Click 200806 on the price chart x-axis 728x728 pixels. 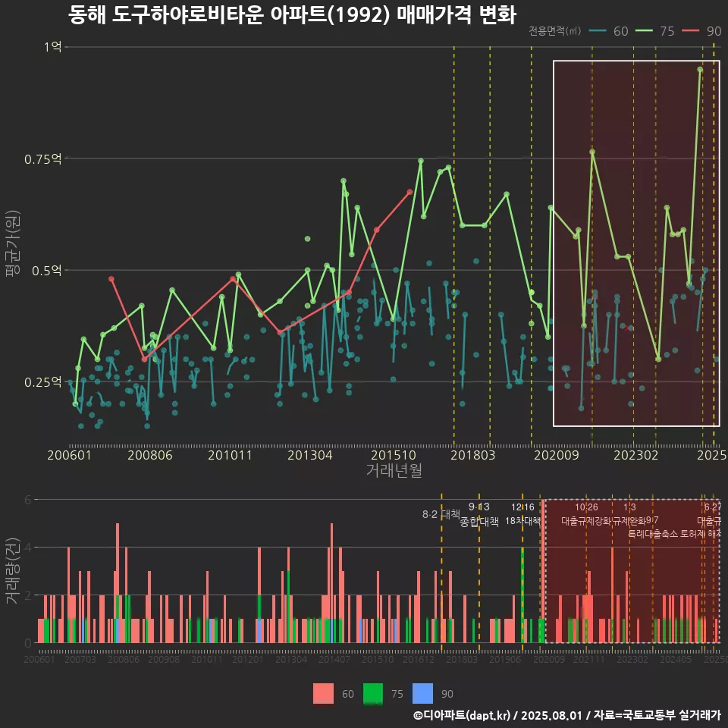pyautogui.click(x=150, y=455)
